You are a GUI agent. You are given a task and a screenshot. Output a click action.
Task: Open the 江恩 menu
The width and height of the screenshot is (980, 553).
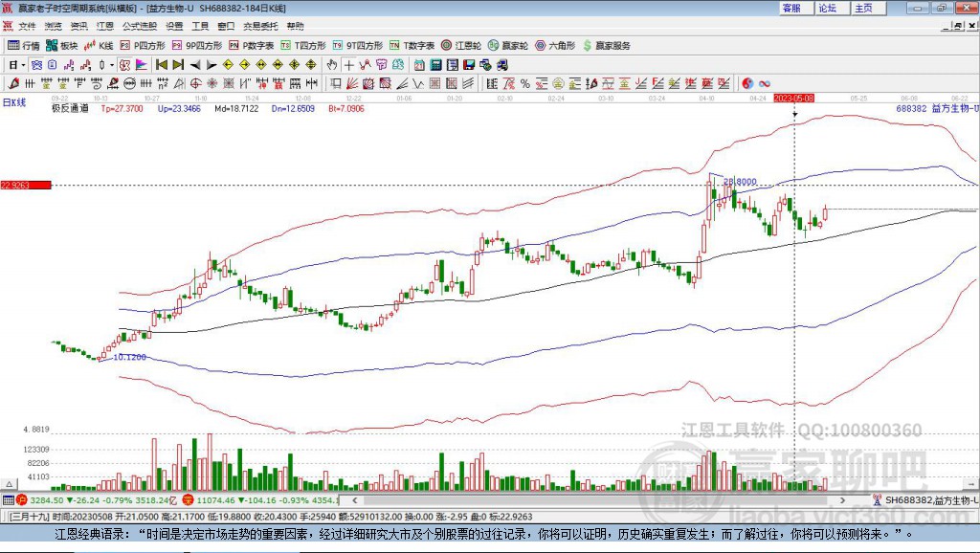(105, 26)
